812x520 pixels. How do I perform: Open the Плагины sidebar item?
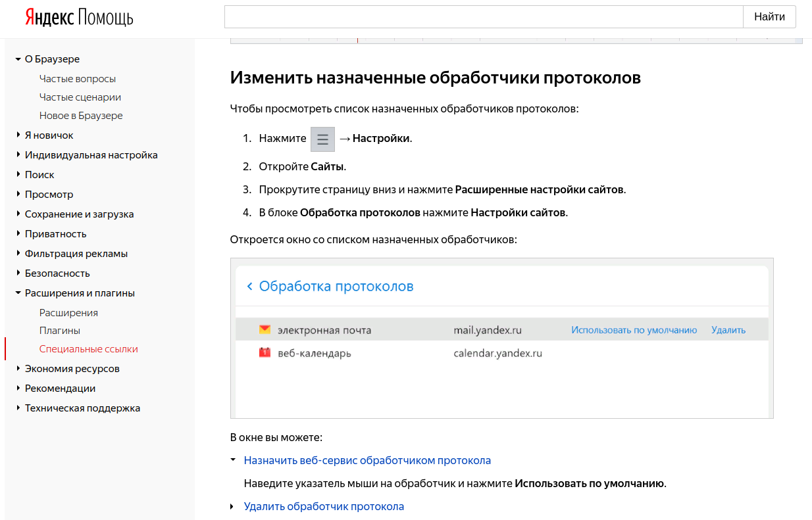pyautogui.click(x=60, y=331)
